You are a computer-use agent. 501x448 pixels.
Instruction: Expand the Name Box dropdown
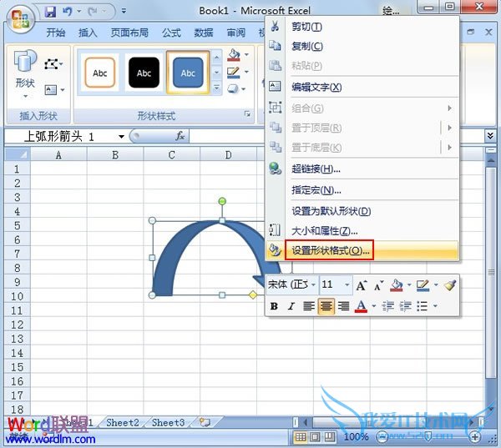click(x=121, y=137)
